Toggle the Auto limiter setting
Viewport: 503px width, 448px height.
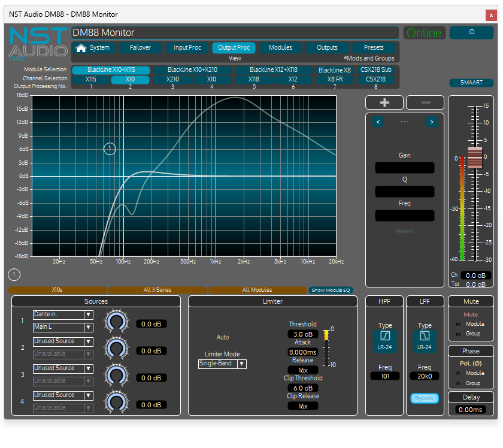click(x=223, y=337)
